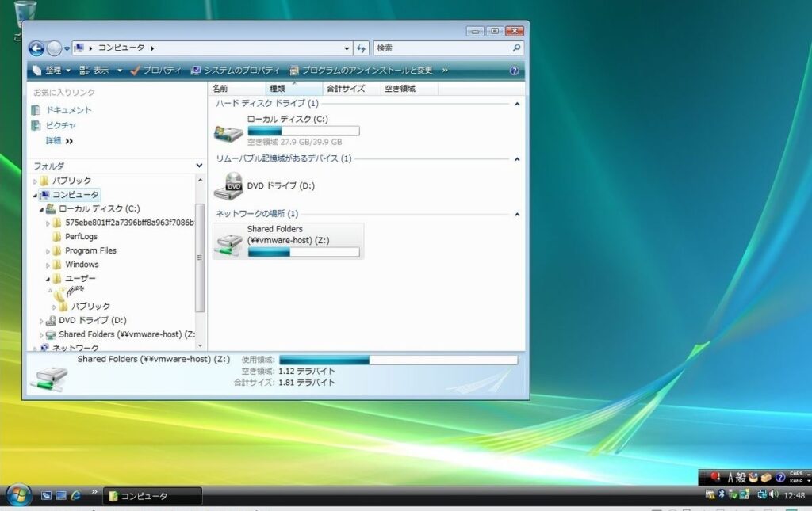Refresh the コンピュータ view with the refresh button
The width and height of the screenshot is (812, 511).
click(x=361, y=48)
